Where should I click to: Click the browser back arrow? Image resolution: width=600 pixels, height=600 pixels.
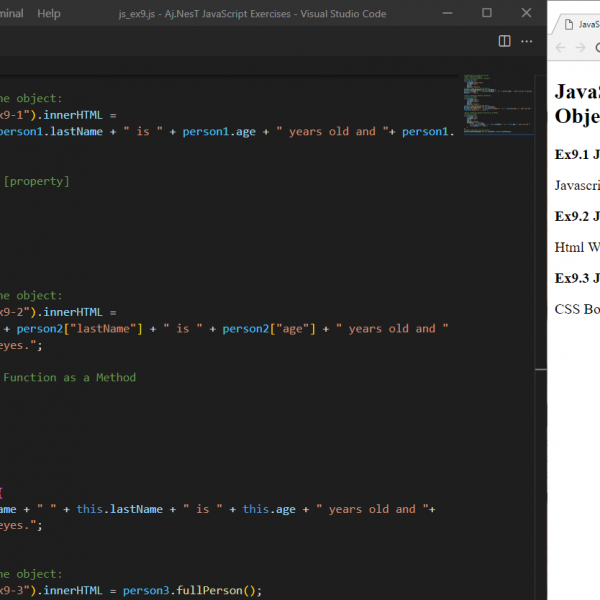pyautogui.click(x=561, y=47)
